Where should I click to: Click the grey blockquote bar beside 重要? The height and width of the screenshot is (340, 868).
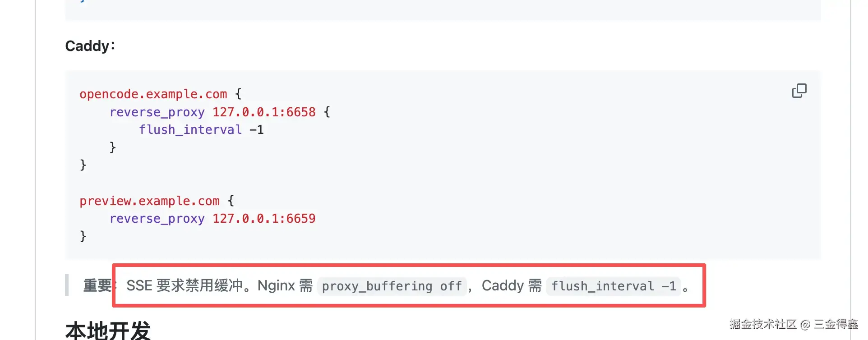pyautogui.click(x=67, y=285)
